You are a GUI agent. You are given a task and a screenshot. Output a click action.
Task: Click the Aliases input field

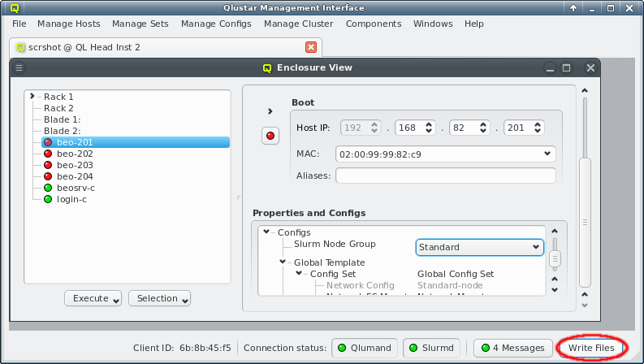point(446,175)
